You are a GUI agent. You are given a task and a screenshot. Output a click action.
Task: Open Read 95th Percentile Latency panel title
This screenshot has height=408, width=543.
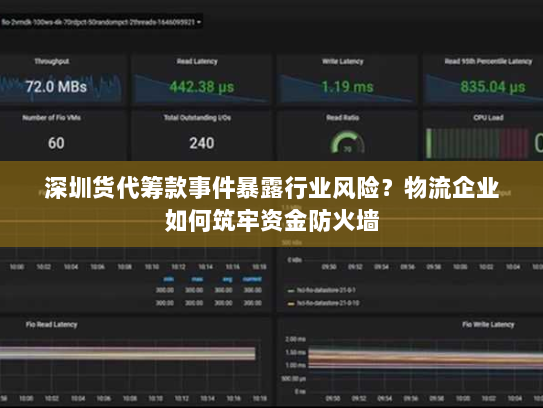(488, 62)
